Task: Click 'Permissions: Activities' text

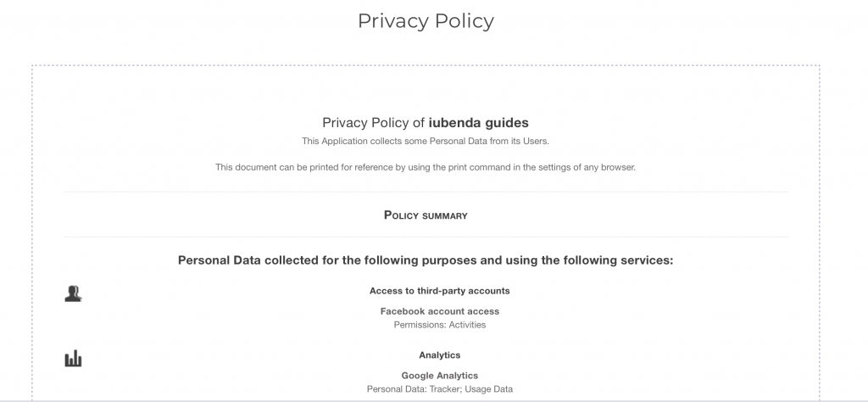Action: point(439,325)
